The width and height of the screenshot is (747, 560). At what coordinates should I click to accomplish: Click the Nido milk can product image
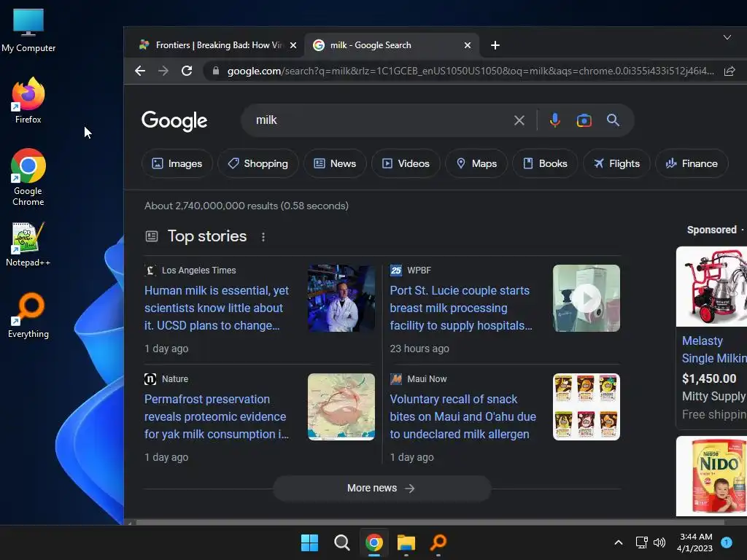tap(712, 476)
